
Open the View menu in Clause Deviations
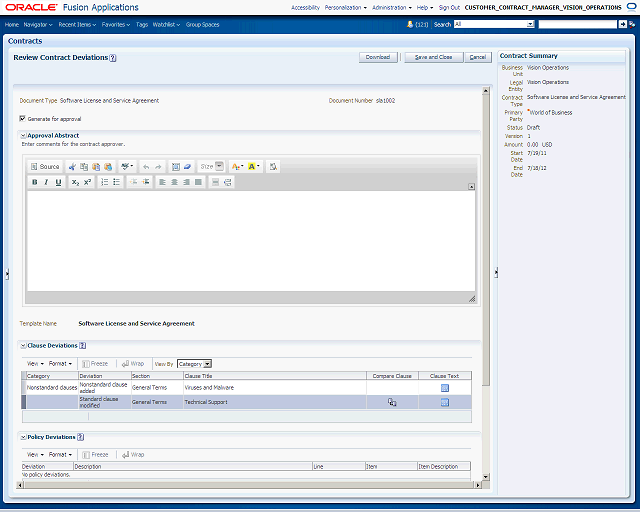pos(35,363)
